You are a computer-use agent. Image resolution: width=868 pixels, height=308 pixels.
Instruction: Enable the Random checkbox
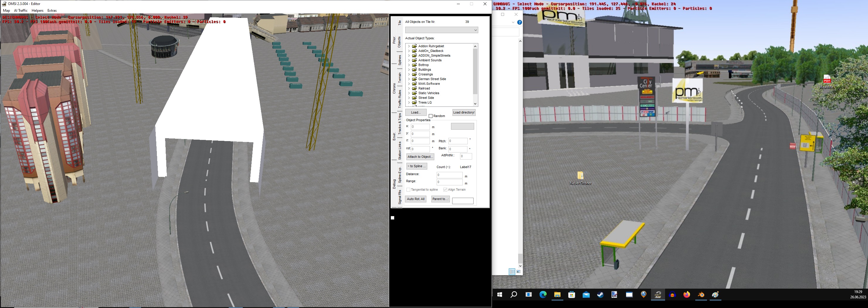click(431, 116)
